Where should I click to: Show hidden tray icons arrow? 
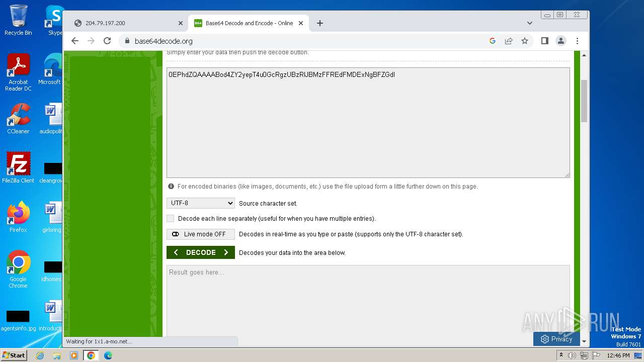pyautogui.click(x=561, y=355)
